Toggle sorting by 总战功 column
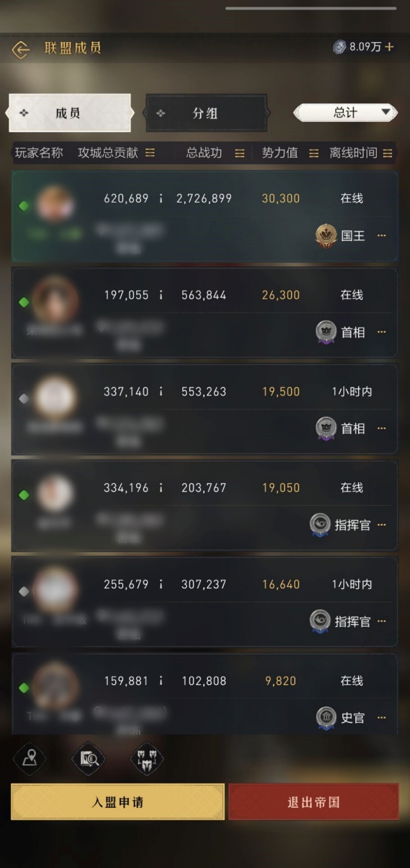The width and height of the screenshot is (410, 868). (x=240, y=153)
